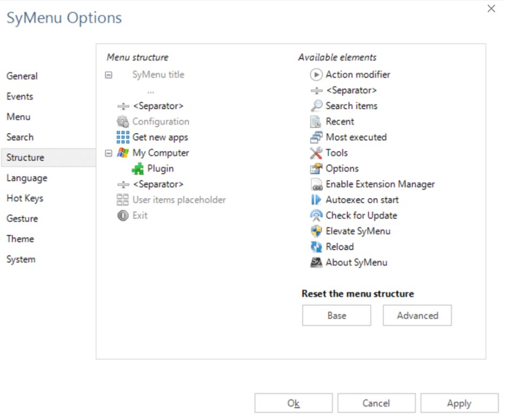The height and width of the screenshot is (420, 505).
Task: Select the Most executed label
Action: click(x=356, y=137)
